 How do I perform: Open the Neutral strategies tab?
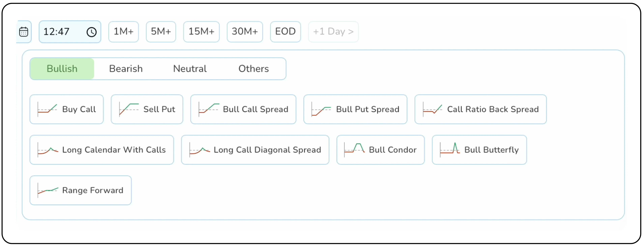click(189, 69)
